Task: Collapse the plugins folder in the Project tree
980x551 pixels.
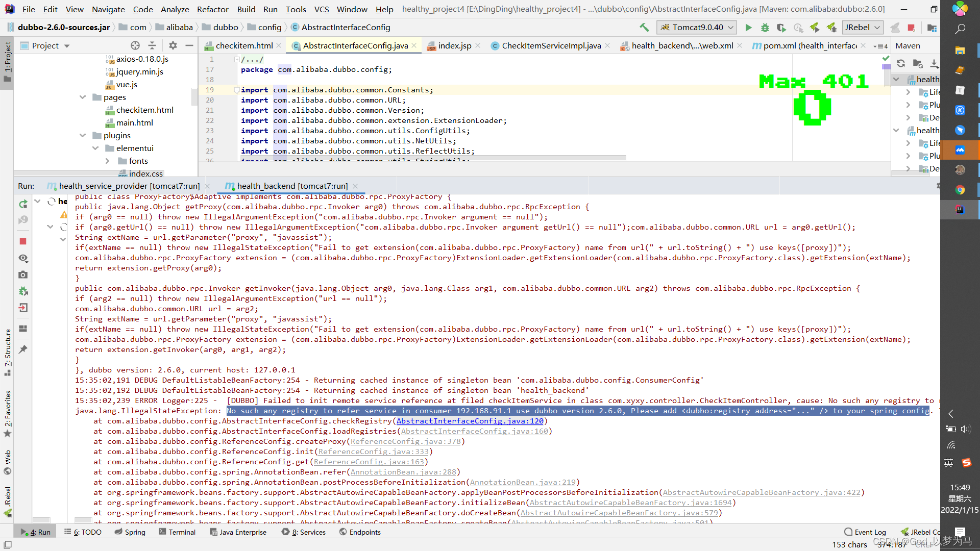Action: (x=83, y=135)
